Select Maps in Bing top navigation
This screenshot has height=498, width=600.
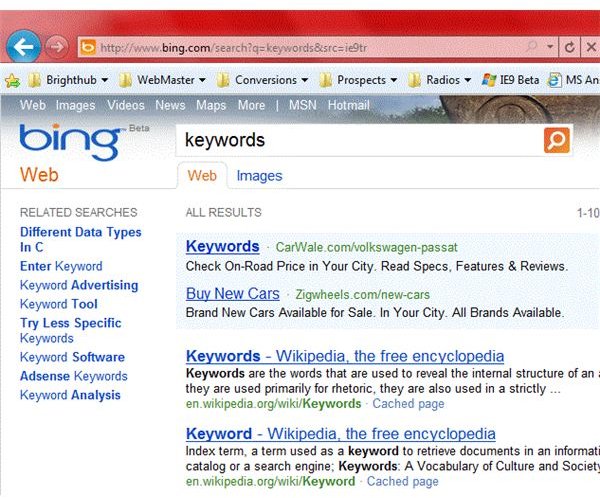[211, 105]
